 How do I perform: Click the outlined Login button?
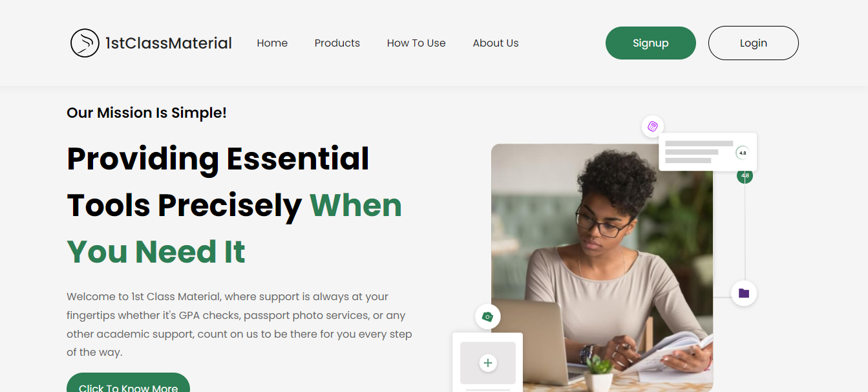pos(754,43)
